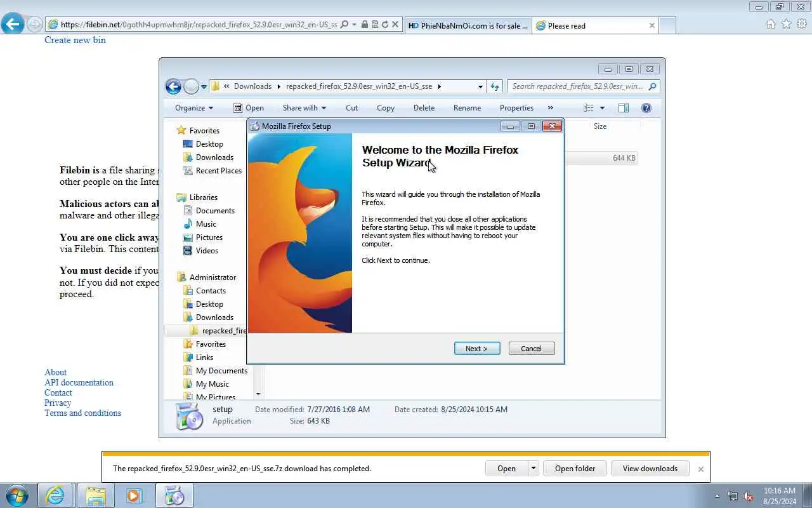Screen dimensions: 812x508
Task: Cancel the Mozilla Firefox Setup
Action: [532, 349]
